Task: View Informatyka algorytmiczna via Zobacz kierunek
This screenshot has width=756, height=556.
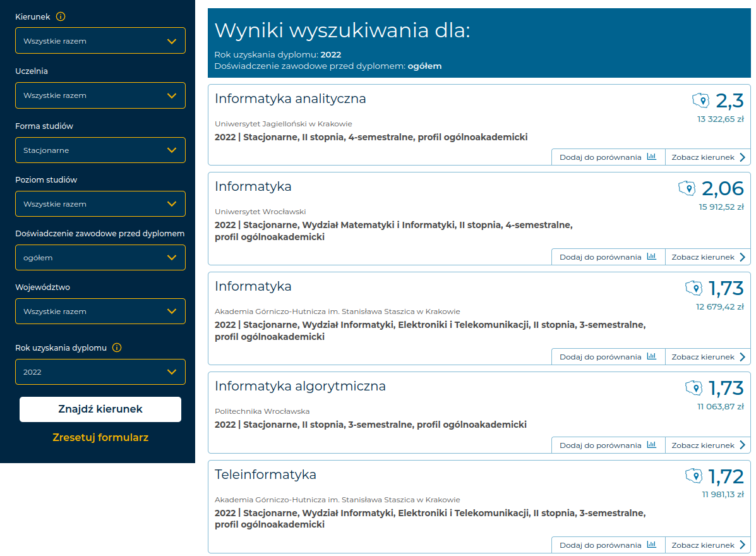Action: pyautogui.click(x=708, y=445)
